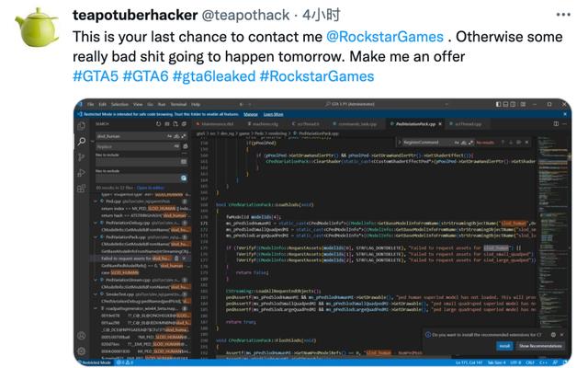
Task: Open the Extensions view icon
Action: [82, 189]
